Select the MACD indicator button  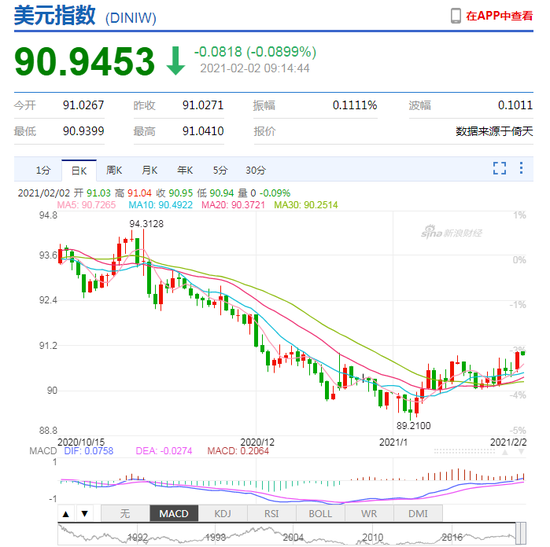(174, 514)
